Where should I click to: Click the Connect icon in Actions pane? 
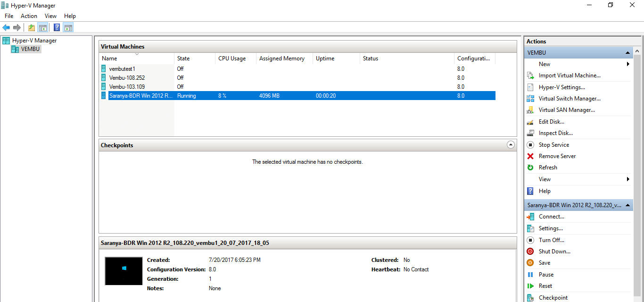[x=530, y=217]
